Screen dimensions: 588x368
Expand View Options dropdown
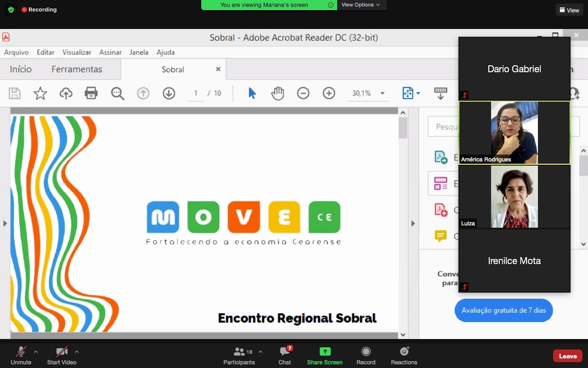(x=361, y=5)
